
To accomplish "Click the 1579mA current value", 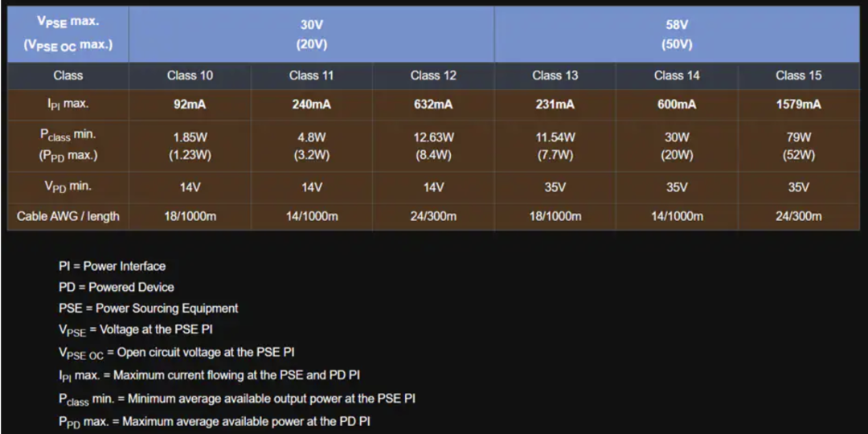I will click(x=798, y=104).
